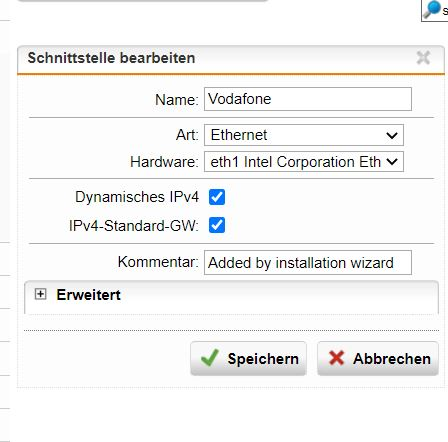Screen dimensions: 448x442
Task: Click the Hardware label text
Action: (164, 162)
